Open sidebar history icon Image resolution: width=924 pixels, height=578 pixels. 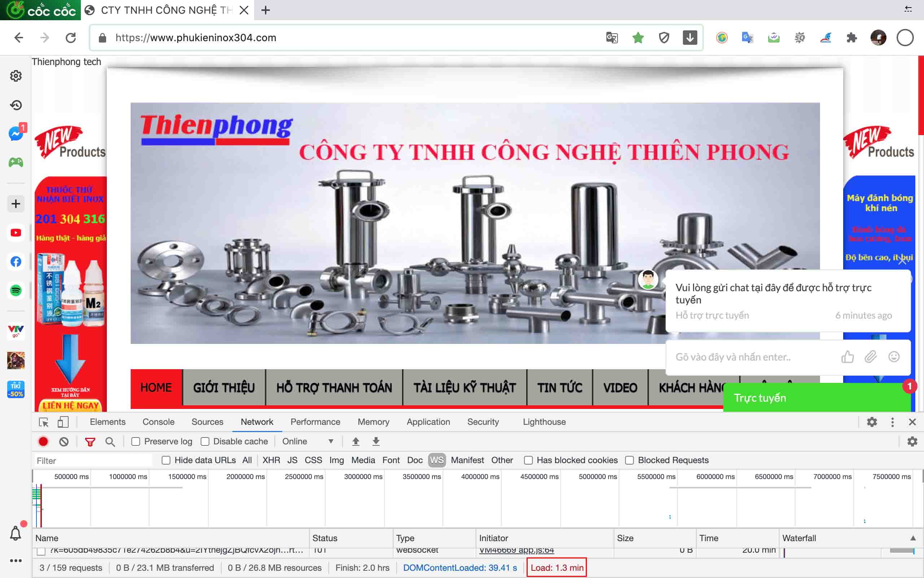pyautogui.click(x=16, y=105)
